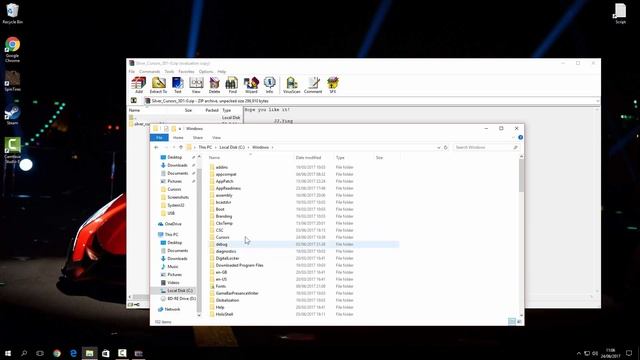
Task: Open Microsoft Edge from taskbar
Action: pos(73,353)
